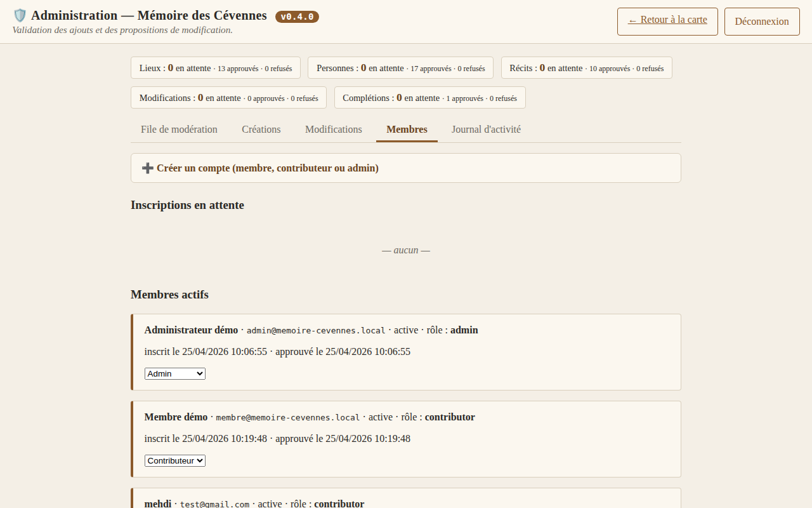
Task: Open the Membres tab
Action: pos(407,129)
